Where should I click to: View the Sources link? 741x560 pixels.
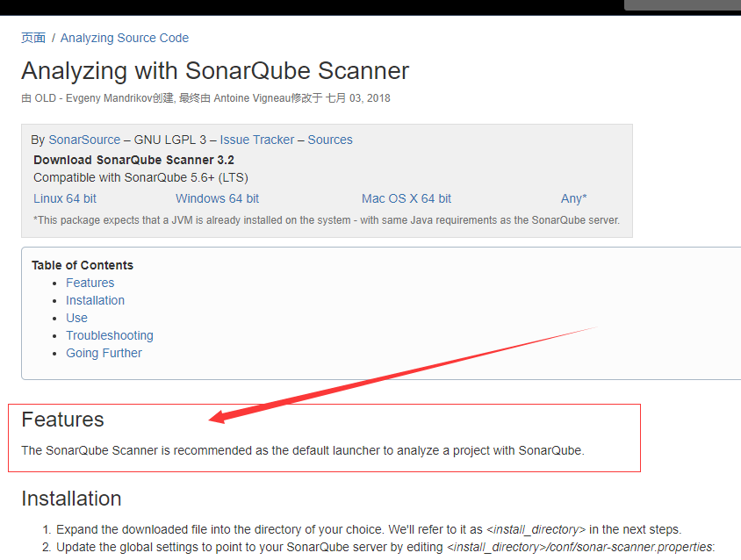[330, 140]
